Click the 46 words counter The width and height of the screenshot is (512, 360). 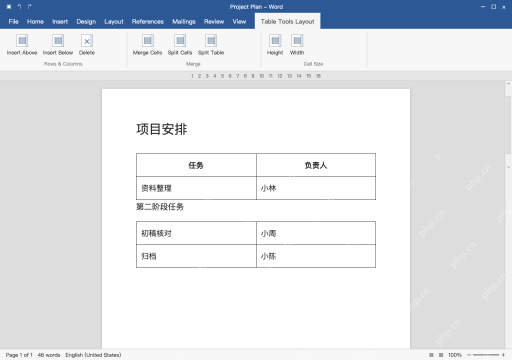[49, 355]
